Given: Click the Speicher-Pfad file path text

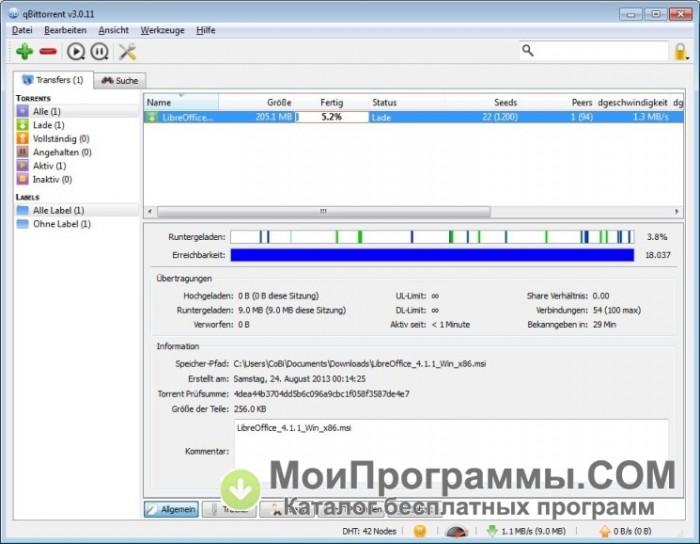Looking at the screenshot, I should (x=360, y=364).
